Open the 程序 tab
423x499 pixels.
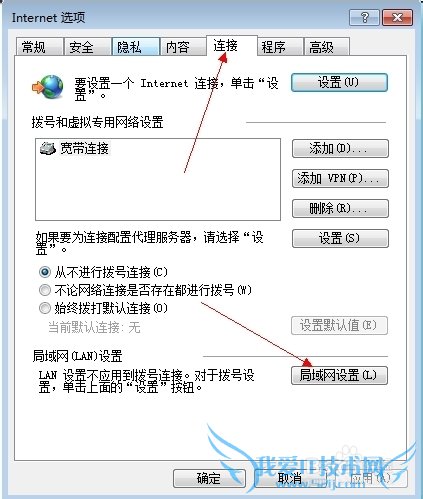tap(280, 47)
